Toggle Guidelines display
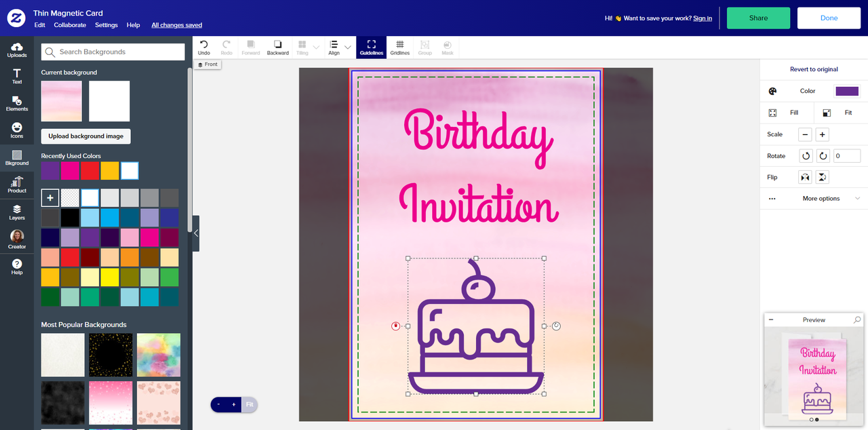 click(x=372, y=47)
